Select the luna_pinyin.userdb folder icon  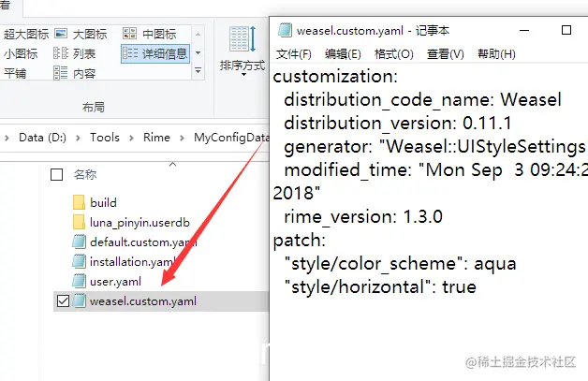(x=79, y=223)
